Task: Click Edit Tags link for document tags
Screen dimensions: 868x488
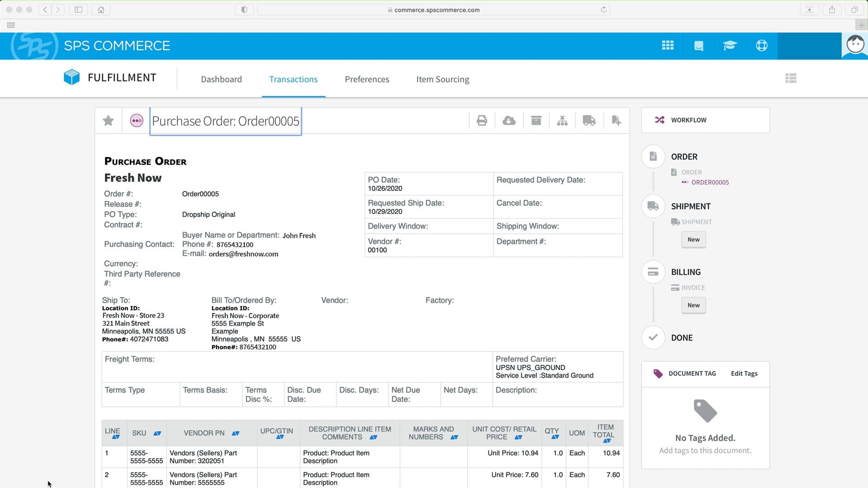Action: [745, 373]
